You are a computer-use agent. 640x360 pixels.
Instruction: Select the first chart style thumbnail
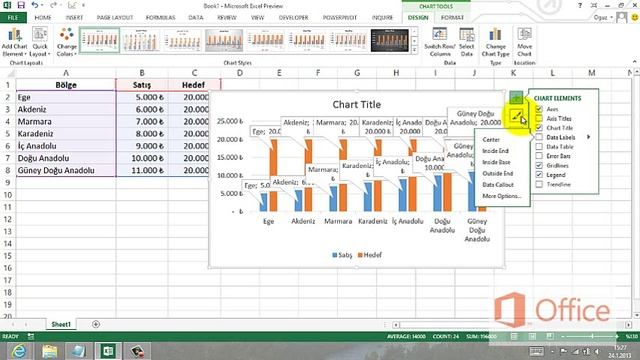[x=100, y=40]
